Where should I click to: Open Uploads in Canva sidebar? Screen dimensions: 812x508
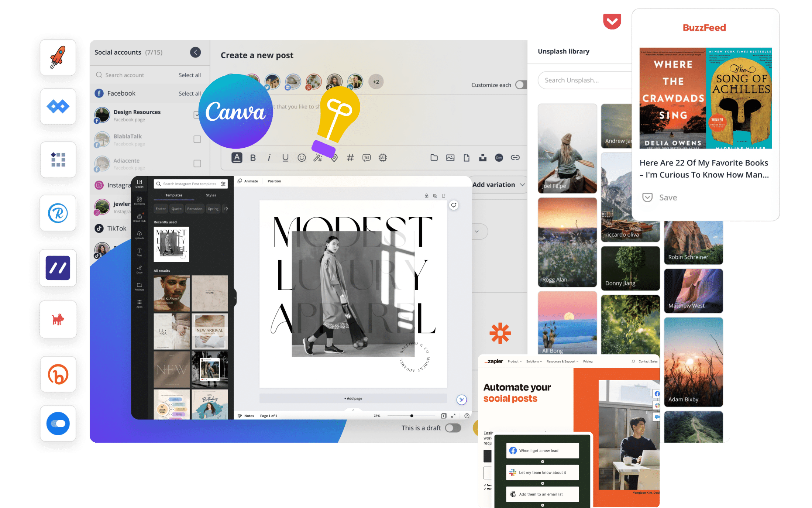click(x=140, y=235)
